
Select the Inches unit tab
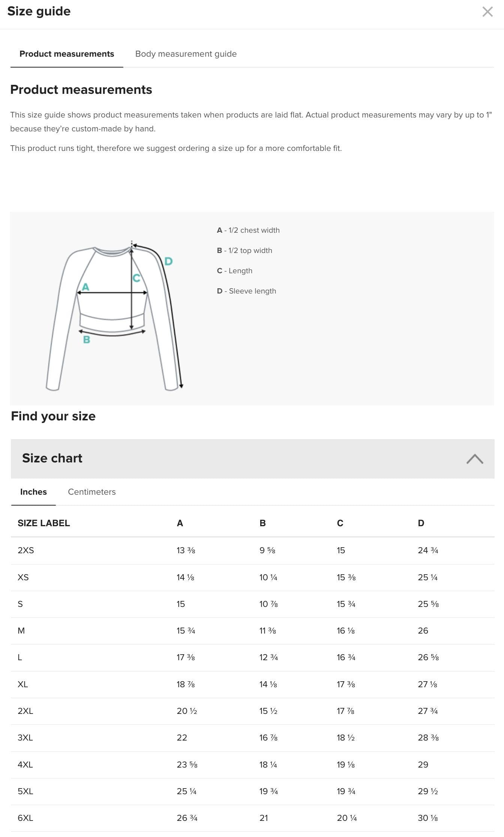(x=33, y=492)
